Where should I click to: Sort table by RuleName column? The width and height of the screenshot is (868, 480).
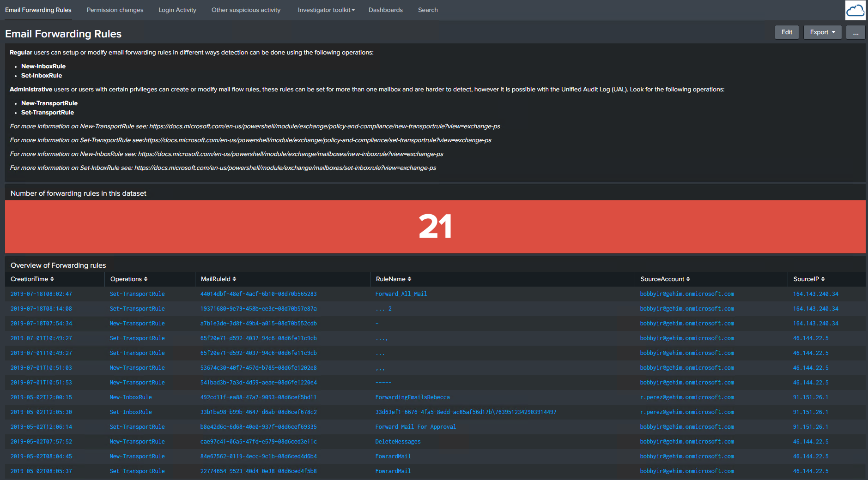394,279
